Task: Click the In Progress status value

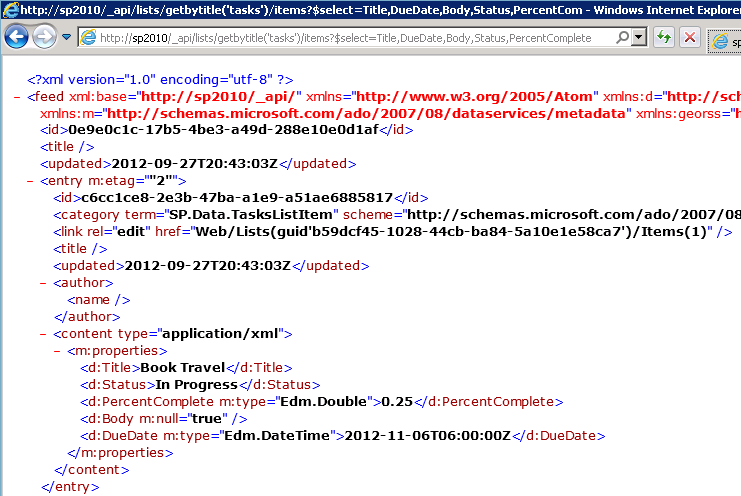Action: (197, 385)
